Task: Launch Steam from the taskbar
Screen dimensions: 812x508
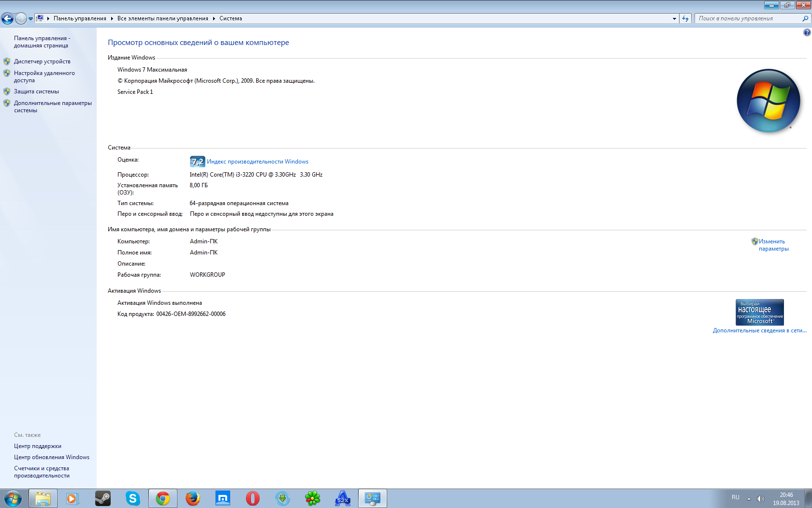Action: (102, 498)
